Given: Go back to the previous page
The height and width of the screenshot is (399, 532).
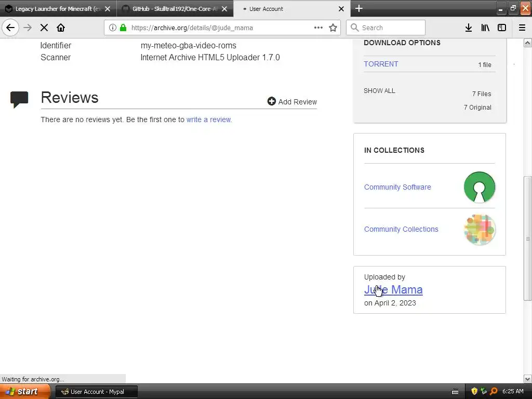Looking at the screenshot, I should [10, 28].
